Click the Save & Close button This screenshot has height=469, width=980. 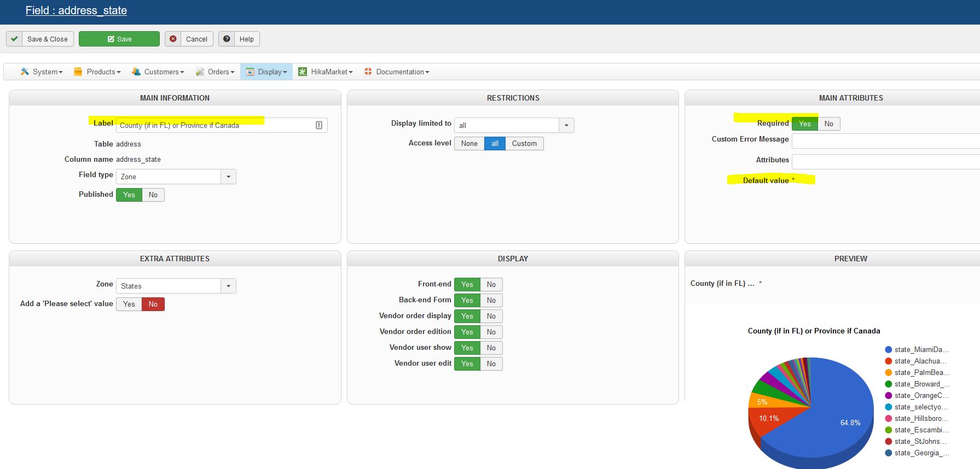pyautogui.click(x=40, y=39)
